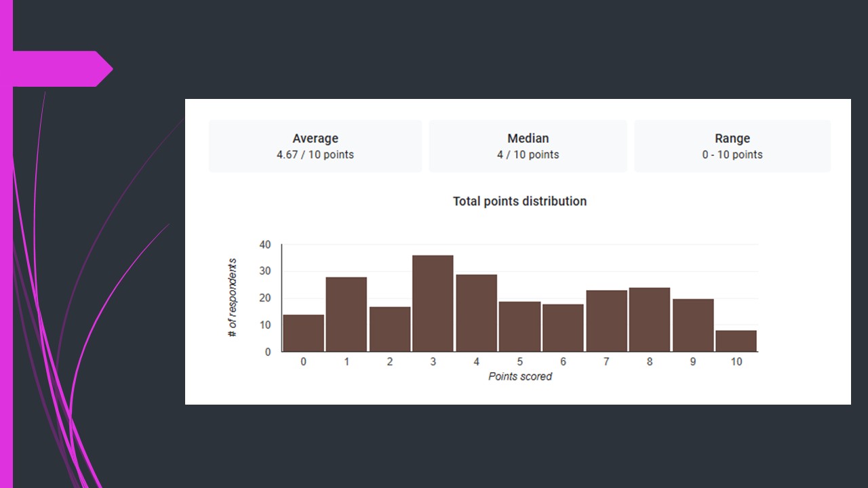Click the bar for 5 points scored
The width and height of the screenshot is (868, 488).
click(519, 327)
